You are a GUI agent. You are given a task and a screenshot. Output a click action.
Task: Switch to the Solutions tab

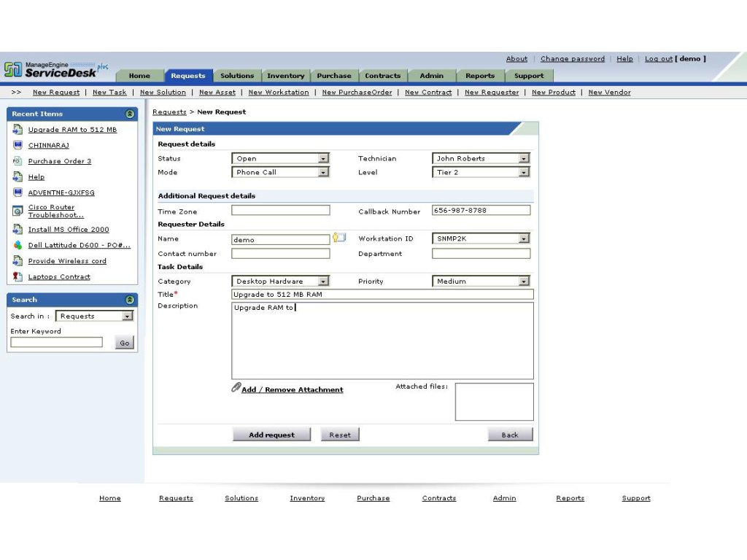236,75
